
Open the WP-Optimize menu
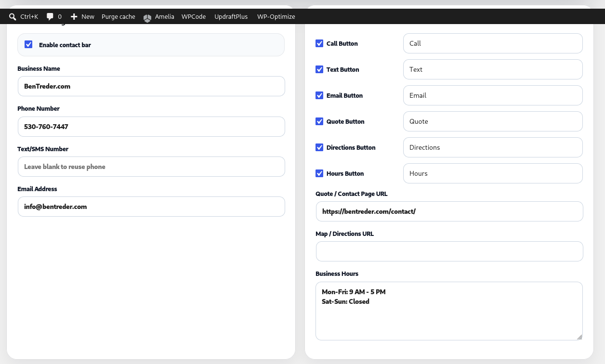pyautogui.click(x=276, y=16)
